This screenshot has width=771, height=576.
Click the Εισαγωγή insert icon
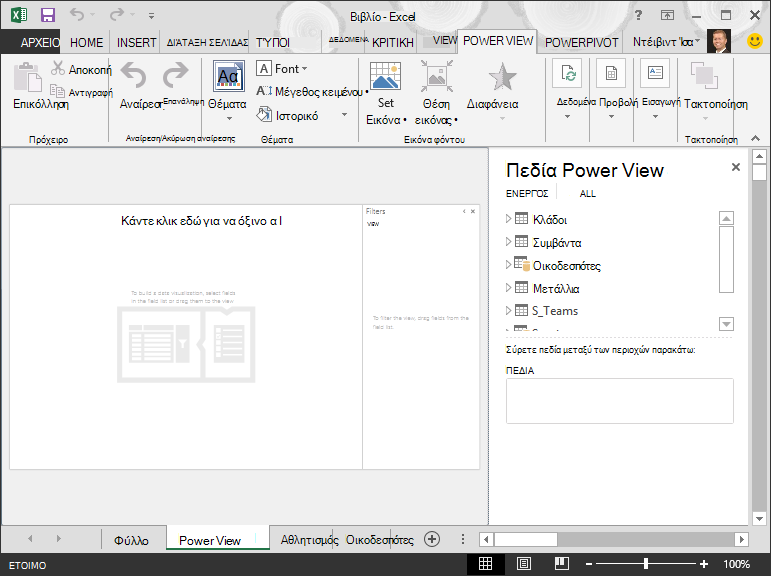point(655,73)
